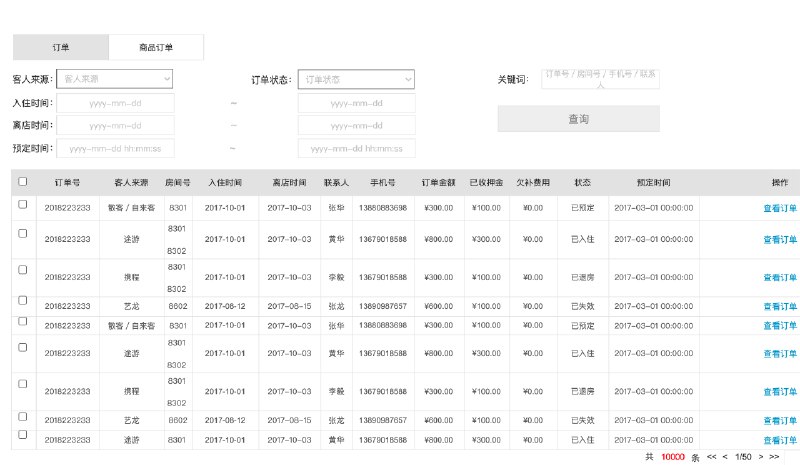Click the 预定时间 column header
This screenshot has height=465, width=800.
pos(654,183)
